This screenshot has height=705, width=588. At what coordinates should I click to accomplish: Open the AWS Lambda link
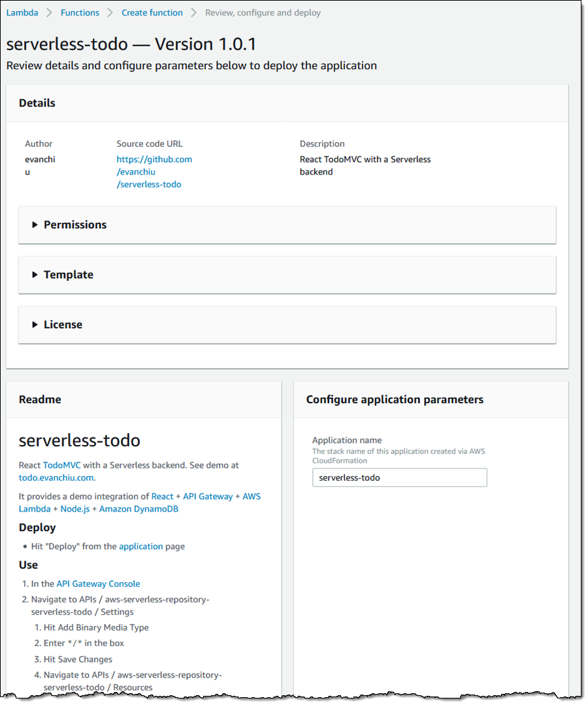point(251,497)
